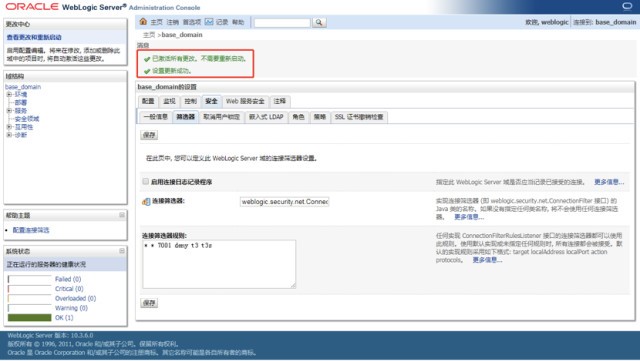This screenshot has width=640, height=362.
Task: Click the Failed (0) health link
Action: [68, 279]
